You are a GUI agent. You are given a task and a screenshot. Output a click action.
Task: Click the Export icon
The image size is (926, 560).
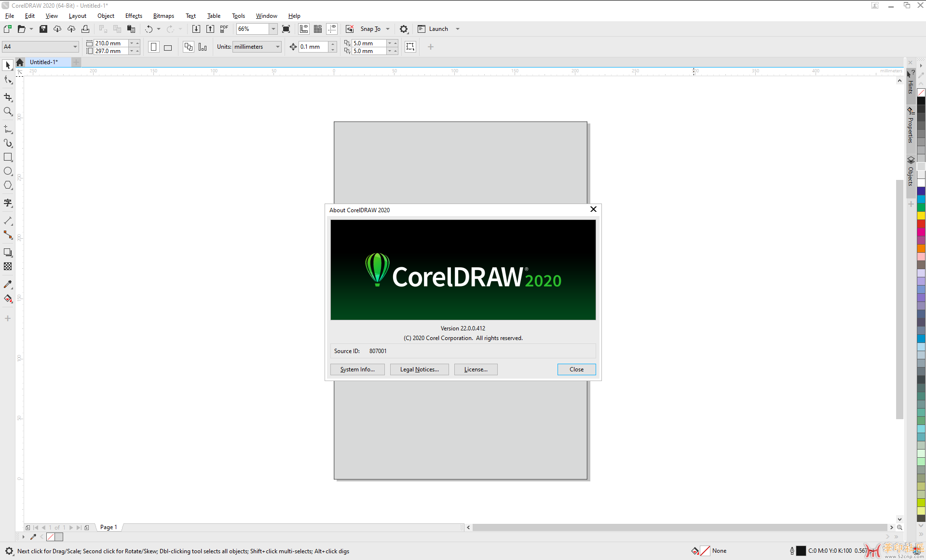pos(210,29)
